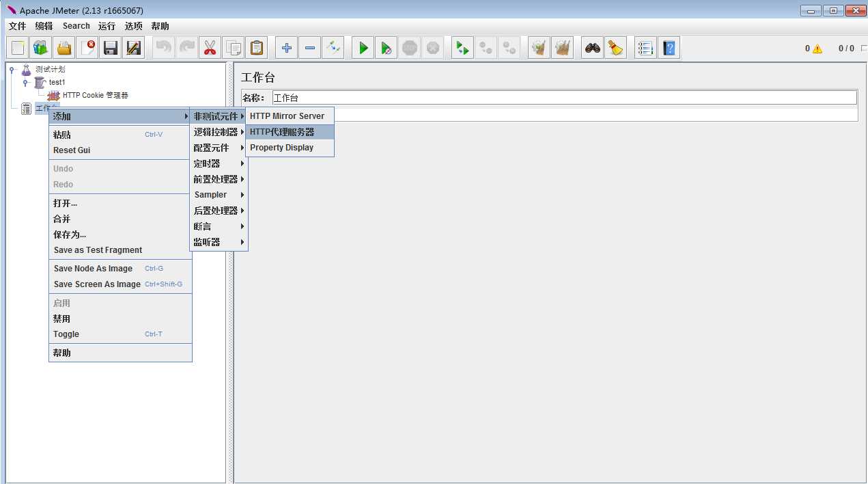Click the Undo arrow icon

[164, 48]
